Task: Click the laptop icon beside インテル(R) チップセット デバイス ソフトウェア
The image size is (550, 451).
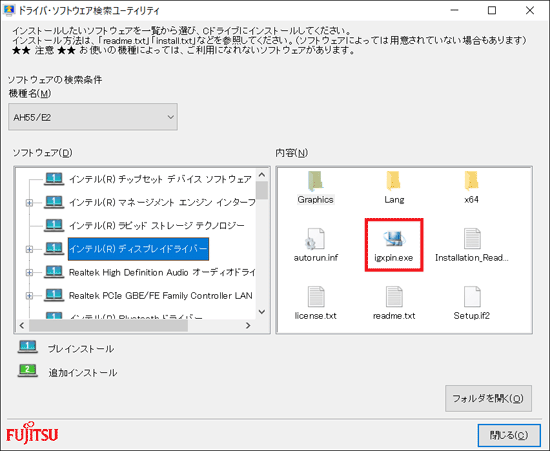Action: coord(54,179)
